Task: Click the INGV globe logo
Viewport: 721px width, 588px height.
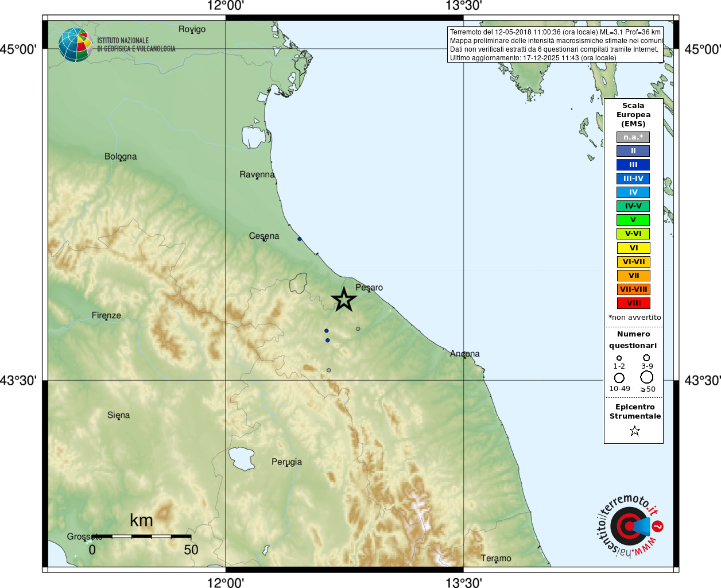Action: tap(75, 45)
